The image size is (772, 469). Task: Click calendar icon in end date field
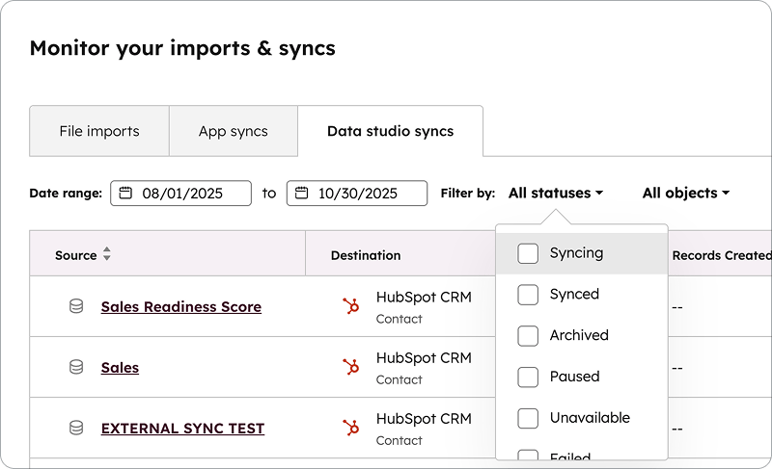301,192
